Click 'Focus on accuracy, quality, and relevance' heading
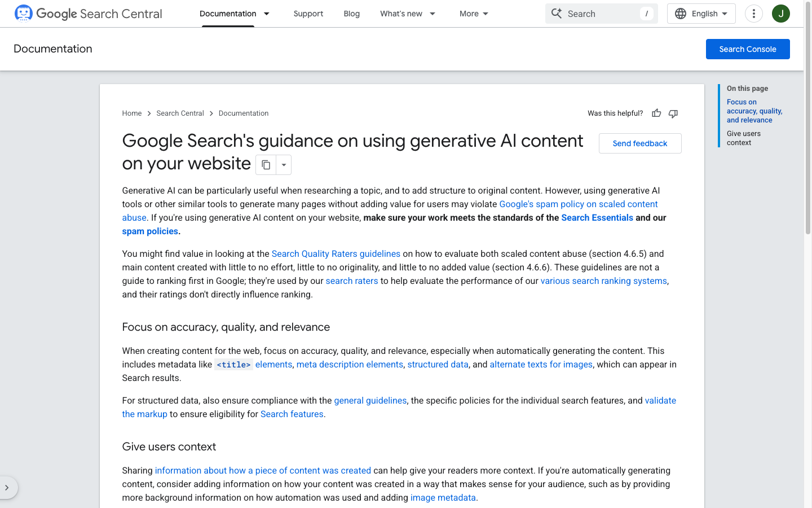This screenshot has height=508, width=812. (226, 327)
